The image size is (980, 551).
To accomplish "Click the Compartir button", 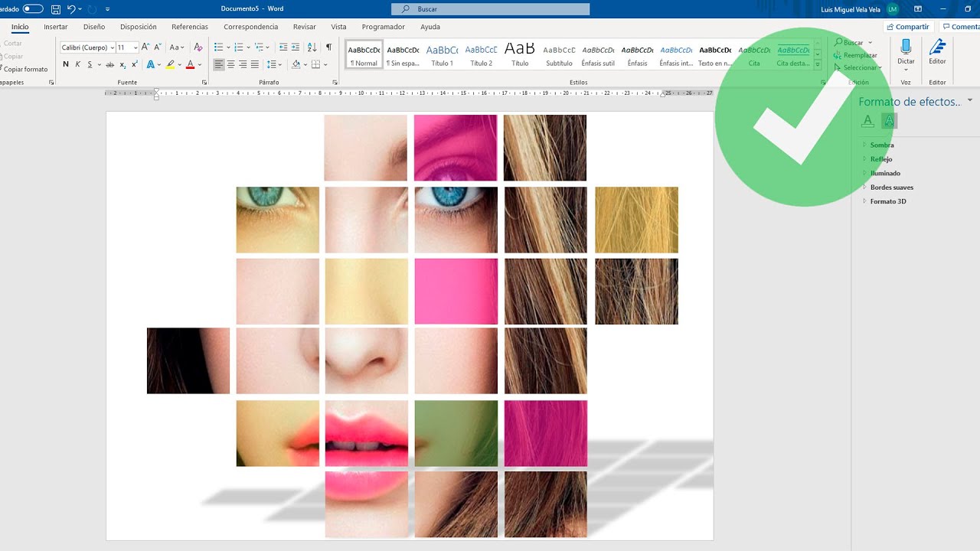I will pos(907,27).
